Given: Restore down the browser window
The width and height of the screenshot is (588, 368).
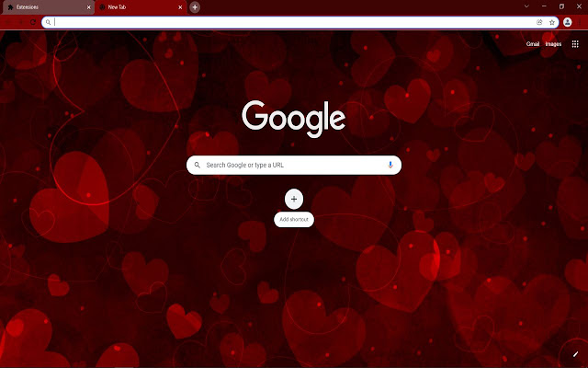Looking at the screenshot, I should (561, 6).
